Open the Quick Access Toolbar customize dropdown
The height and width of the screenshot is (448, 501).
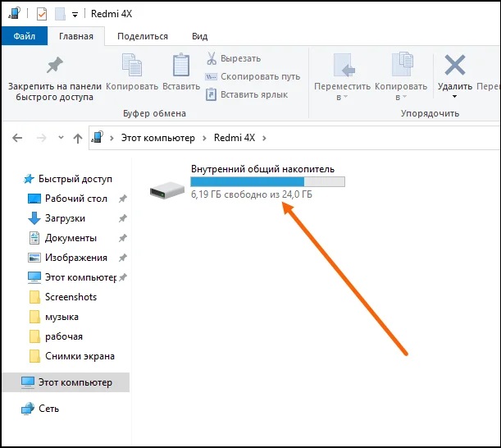click(x=75, y=15)
